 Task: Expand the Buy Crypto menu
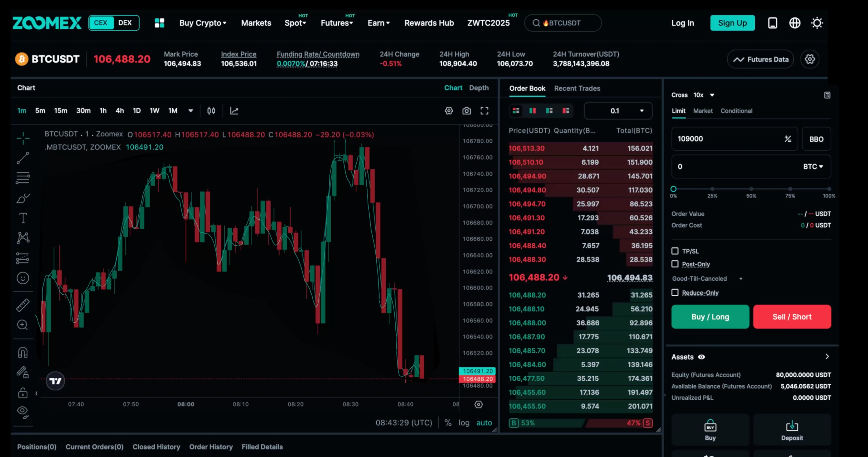[x=203, y=23]
